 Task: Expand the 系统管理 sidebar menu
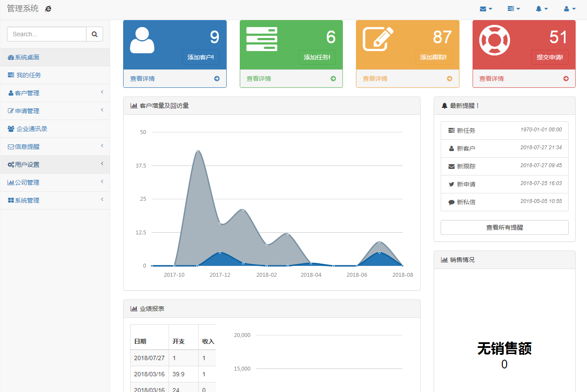55,200
